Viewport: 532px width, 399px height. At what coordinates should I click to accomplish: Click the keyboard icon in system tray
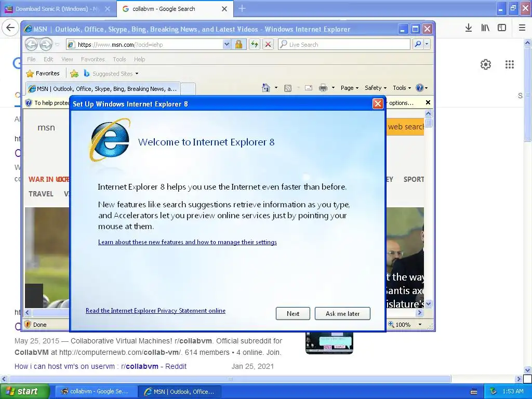tap(474, 392)
